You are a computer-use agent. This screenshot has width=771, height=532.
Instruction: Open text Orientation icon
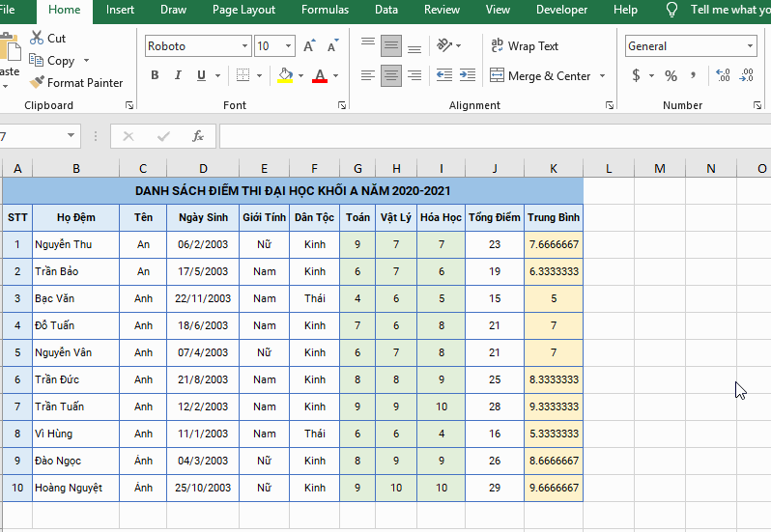pyautogui.click(x=444, y=45)
